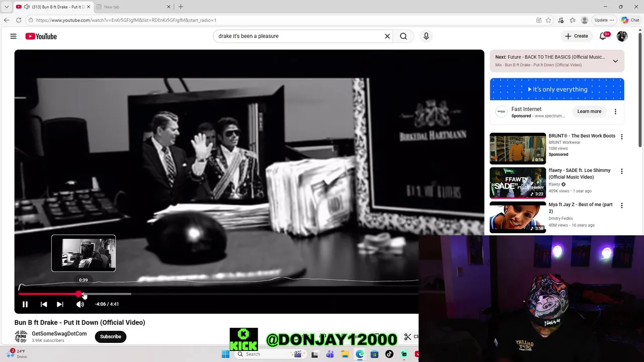
Task: Open the tab search dropdown arrow
Action: tap(7, 7)
